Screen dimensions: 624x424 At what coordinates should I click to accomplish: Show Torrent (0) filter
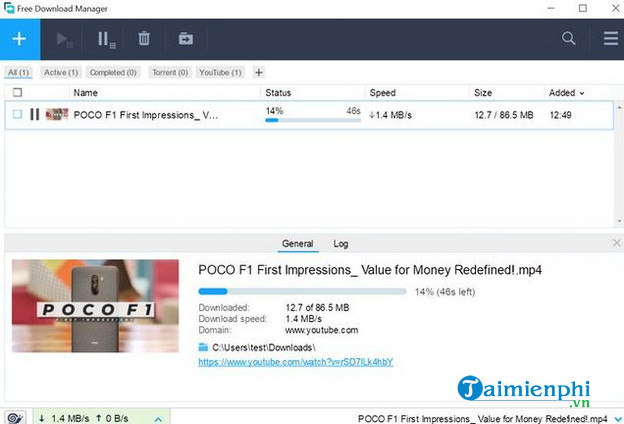pyautogui.click(x=170, y=72)
